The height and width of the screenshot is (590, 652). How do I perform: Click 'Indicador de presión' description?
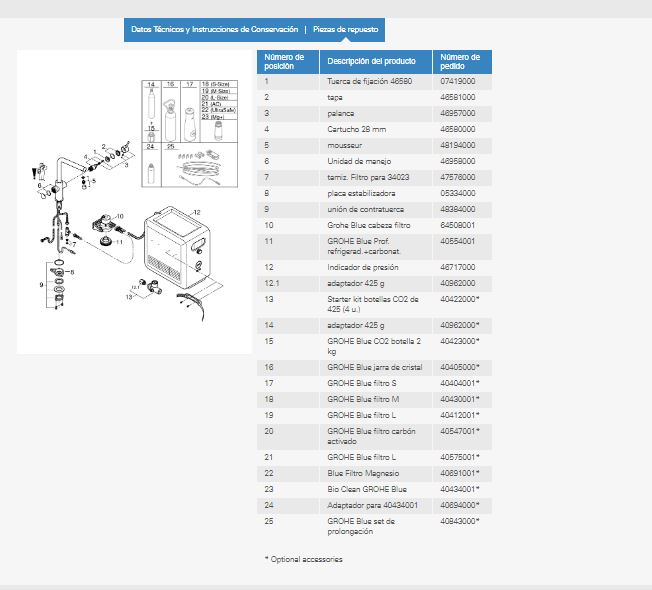tap(363, 268)
